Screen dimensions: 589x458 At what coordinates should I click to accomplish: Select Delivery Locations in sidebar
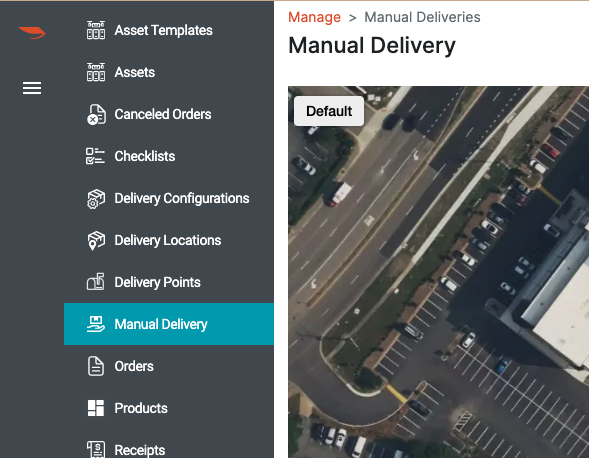coord(169,240)
